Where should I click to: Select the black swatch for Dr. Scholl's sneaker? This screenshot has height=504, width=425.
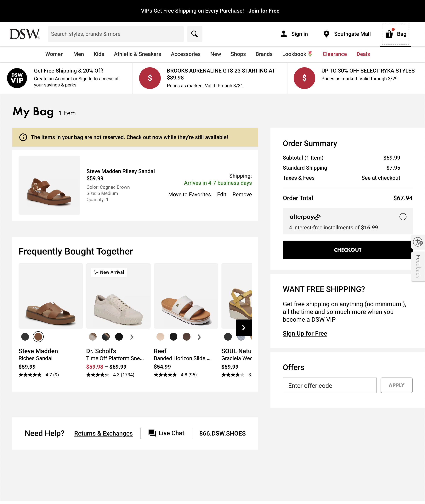pos(119,337)
